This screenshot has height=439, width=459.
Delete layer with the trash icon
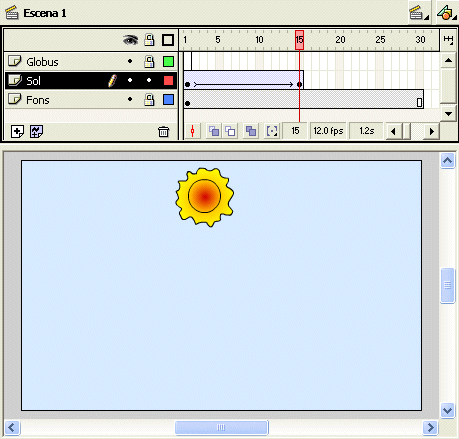(163, 131)
